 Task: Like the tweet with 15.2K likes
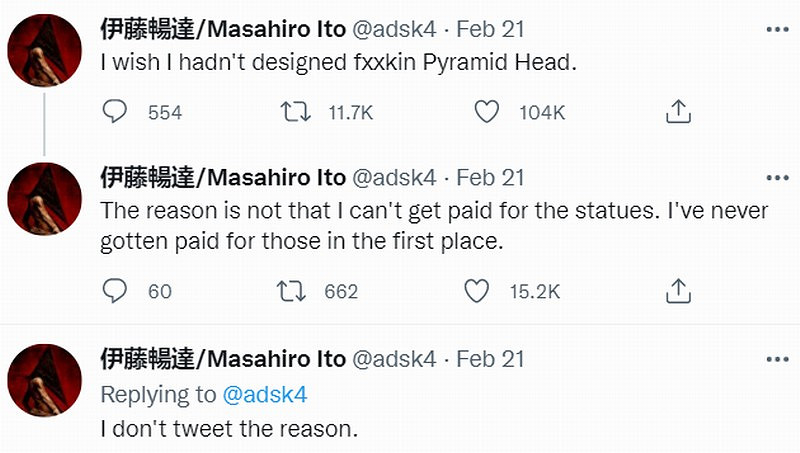(x=477, y=291)
